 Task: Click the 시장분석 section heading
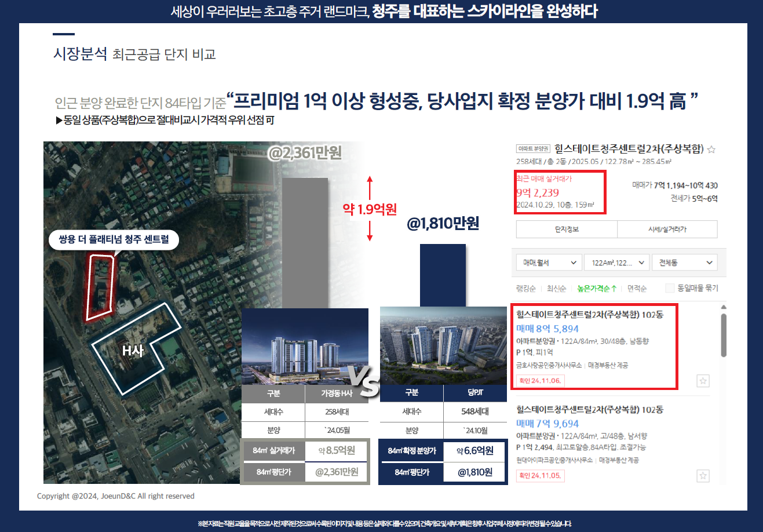80,54
